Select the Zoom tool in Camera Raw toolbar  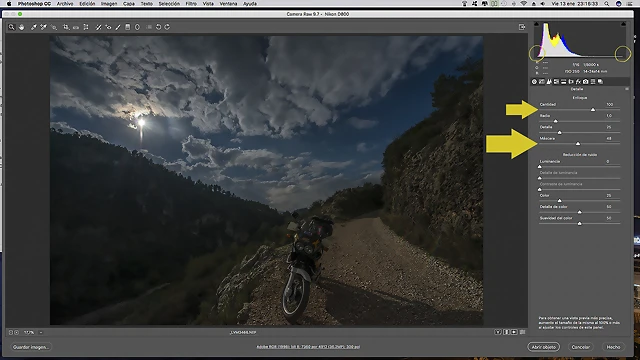point(11,27)
